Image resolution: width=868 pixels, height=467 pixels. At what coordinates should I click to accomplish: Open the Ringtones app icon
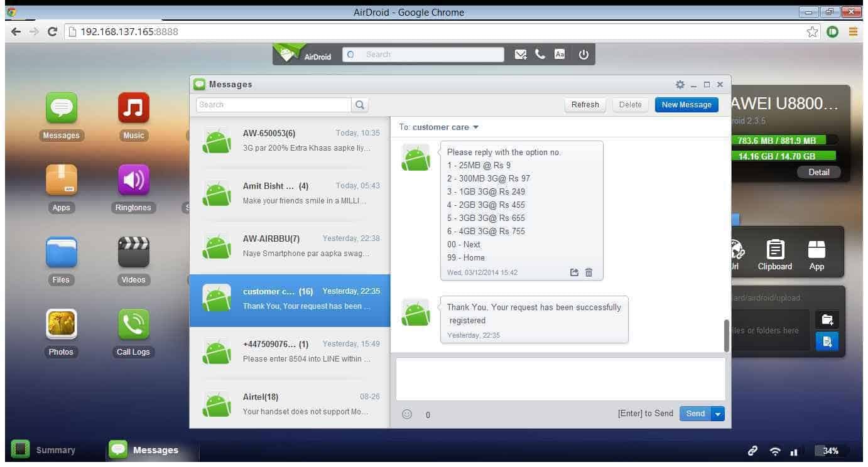click(133, 180)
